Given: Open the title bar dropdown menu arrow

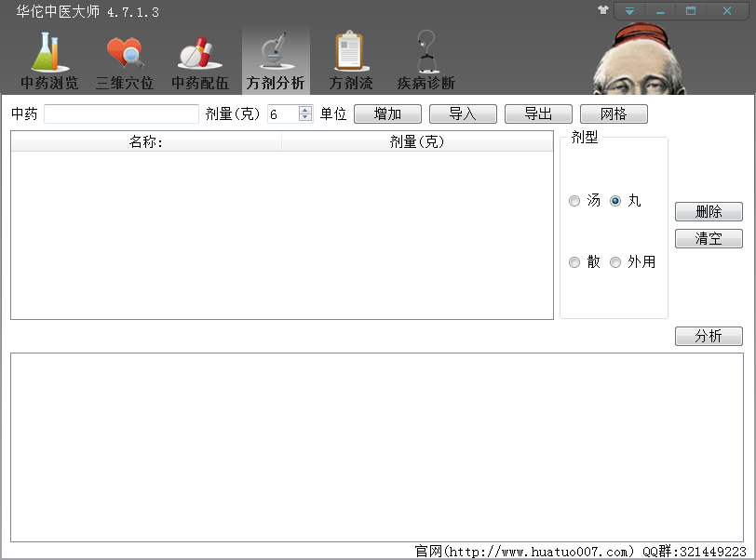Looking at the screenshot, I should pos(629,10).
